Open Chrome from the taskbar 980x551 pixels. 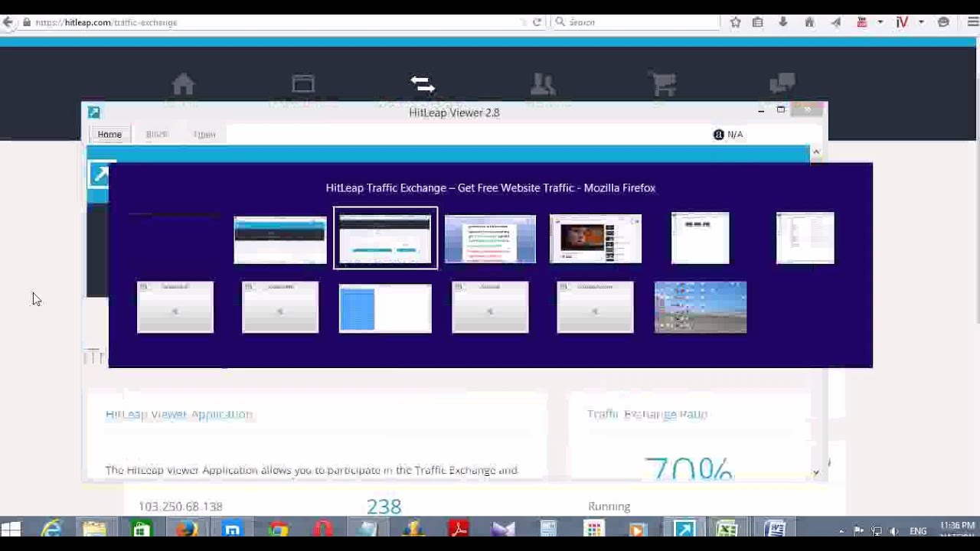(278, 530)
